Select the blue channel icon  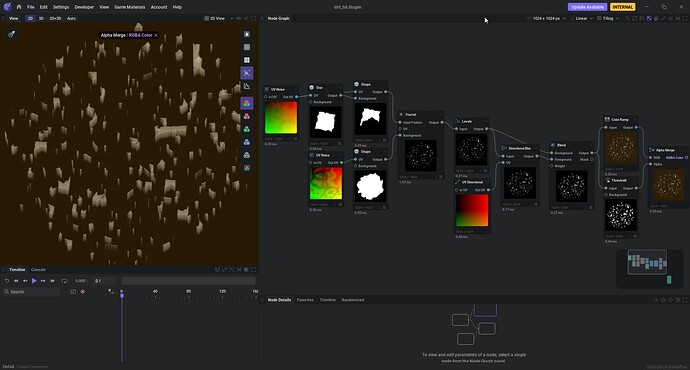247,142
